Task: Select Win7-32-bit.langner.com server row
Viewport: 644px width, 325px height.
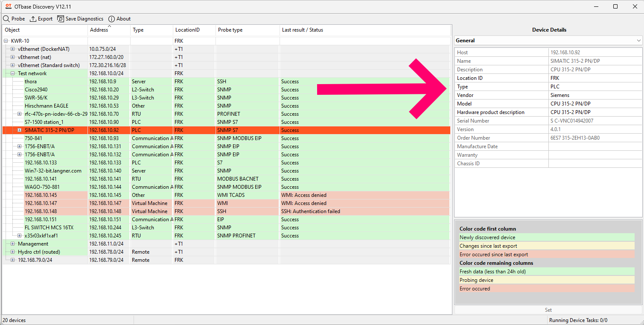Action: (226, 171)
